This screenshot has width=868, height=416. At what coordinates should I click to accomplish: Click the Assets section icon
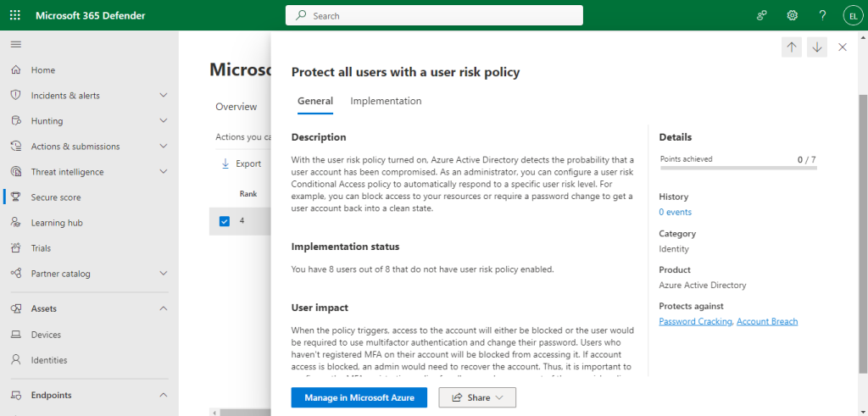click(x=16, y=308)
